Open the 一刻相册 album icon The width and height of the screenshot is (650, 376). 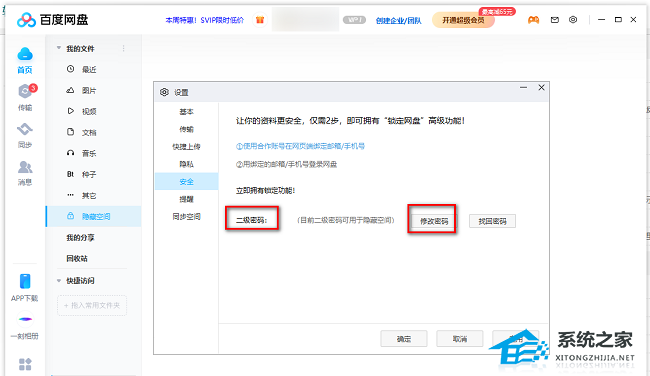click(x=26, y=319)
